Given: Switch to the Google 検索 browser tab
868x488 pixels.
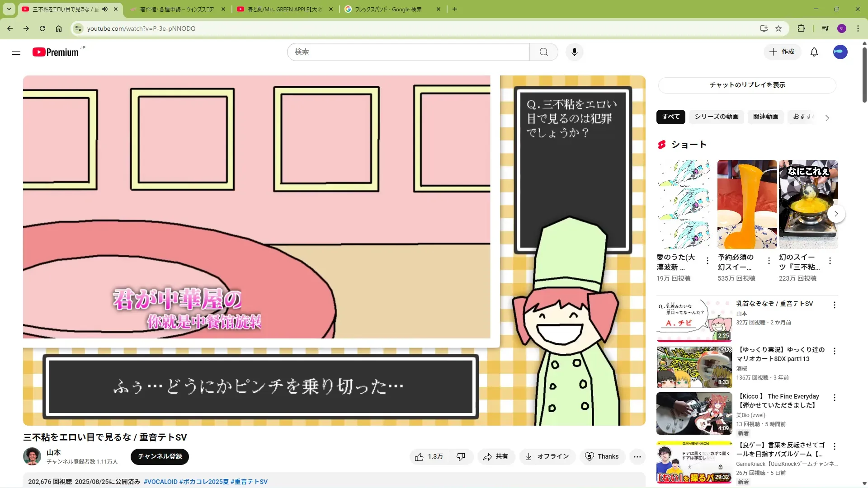Looking at the screenshot, I should (388, 9).
